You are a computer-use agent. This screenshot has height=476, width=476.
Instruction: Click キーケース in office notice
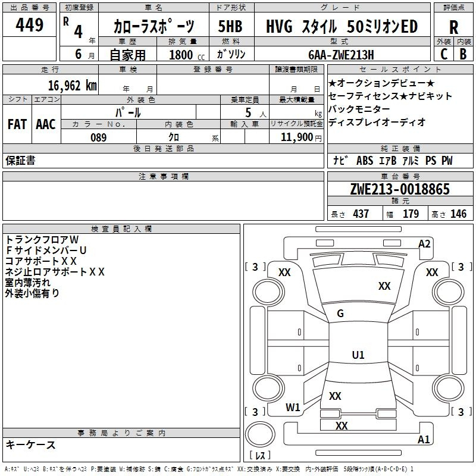pos(31,444)
